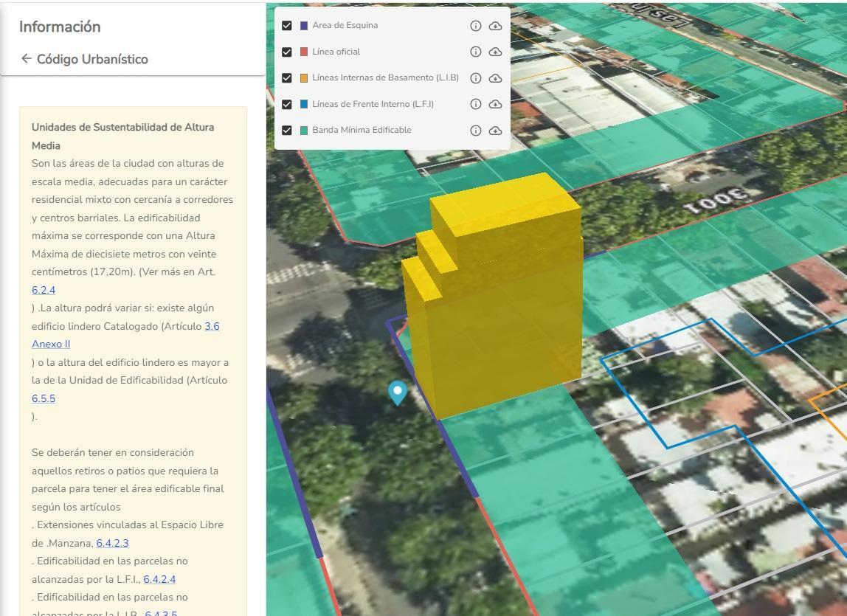
Task: Open article 6.4.2.3 link
Action: (x=112, y=542)
